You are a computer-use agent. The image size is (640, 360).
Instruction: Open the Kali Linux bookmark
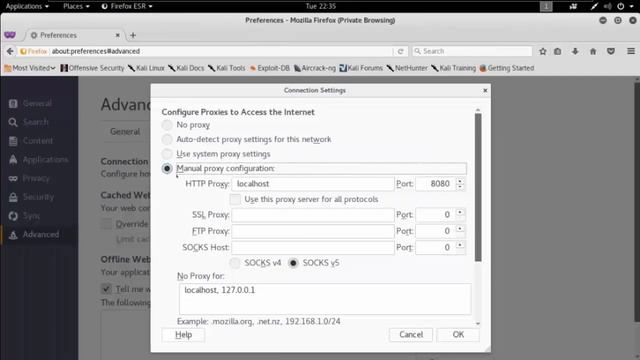pyautogui.click(x=146, y=68)
